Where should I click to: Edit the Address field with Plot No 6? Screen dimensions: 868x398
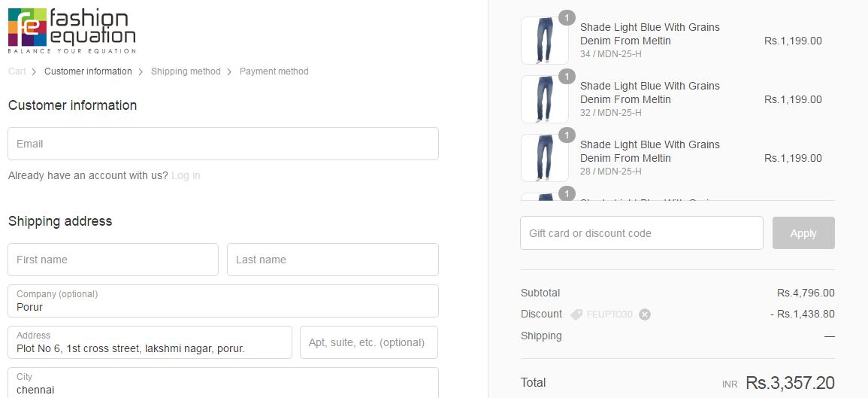click(x=150, y=343)
